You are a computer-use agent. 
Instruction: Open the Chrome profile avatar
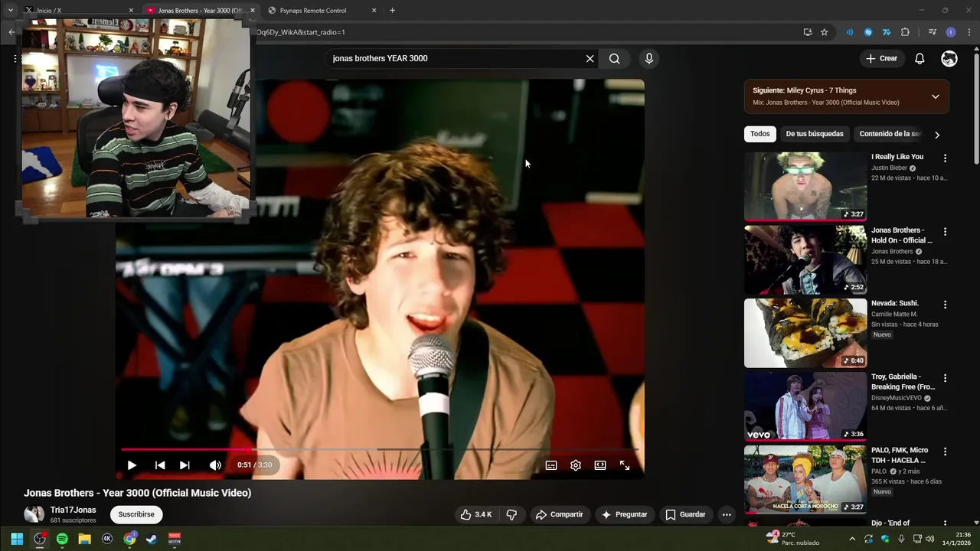(x=951, y=32)
